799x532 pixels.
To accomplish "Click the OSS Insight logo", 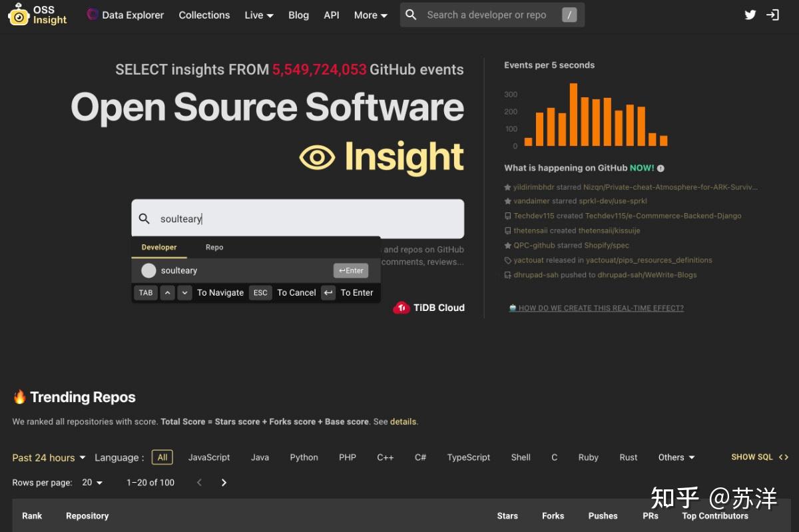I will tap(37, 15).
